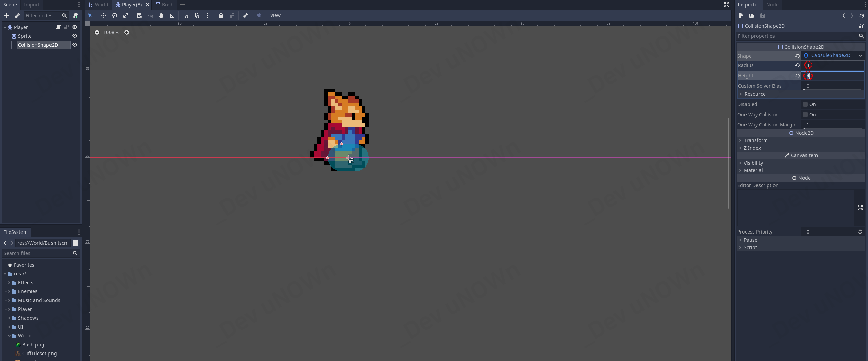Open the Player node's attached script
Image resolution: width=868 pixels, height=361 pixels.
(58, 27)
